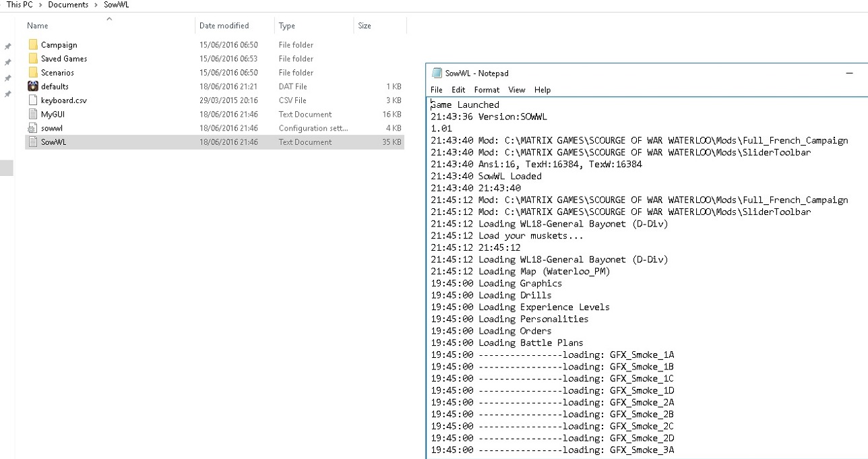Image resolution: width=868 pixels, height=459 pixels.
Task: Click the 'Loading Personalities' log line
Action: [509, 319]
